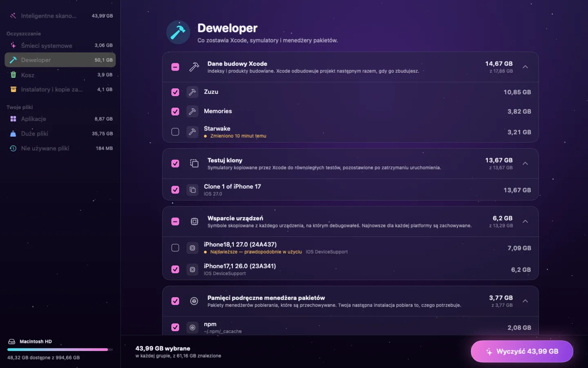Open Inteligentne skanowanie in the sidebar

point(60,16)
